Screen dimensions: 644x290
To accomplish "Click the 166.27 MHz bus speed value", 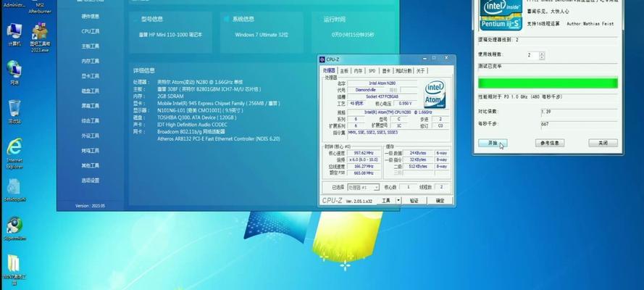I will click(x=363, y=166).
